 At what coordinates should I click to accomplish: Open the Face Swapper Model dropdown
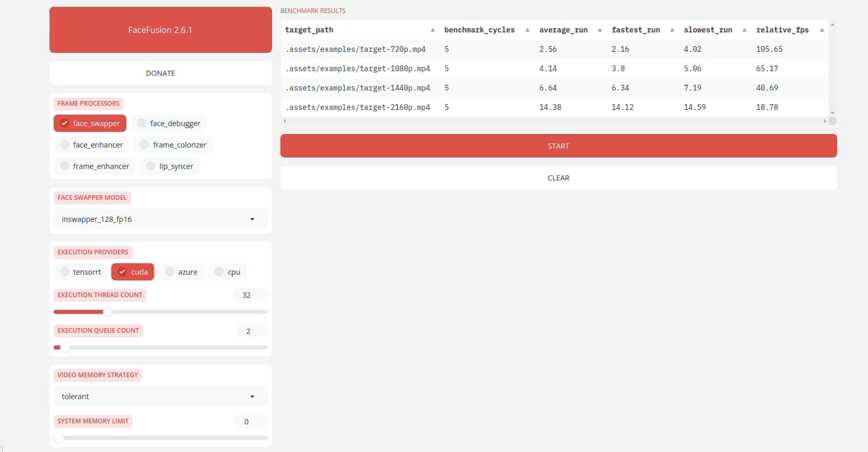(160, 219)
